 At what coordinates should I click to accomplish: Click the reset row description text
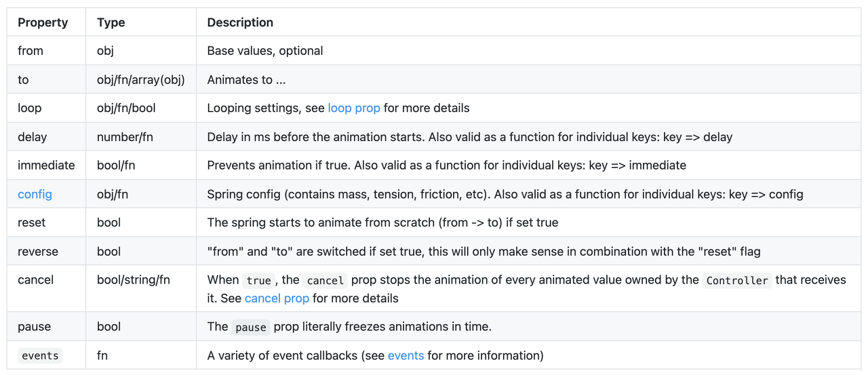click(x=382, y=222)
